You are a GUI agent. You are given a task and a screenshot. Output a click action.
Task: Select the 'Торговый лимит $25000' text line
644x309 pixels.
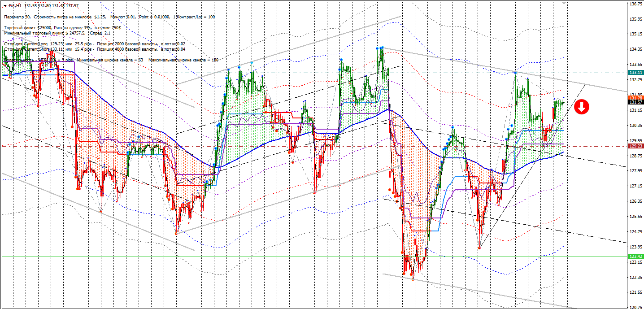pos(62,28)
